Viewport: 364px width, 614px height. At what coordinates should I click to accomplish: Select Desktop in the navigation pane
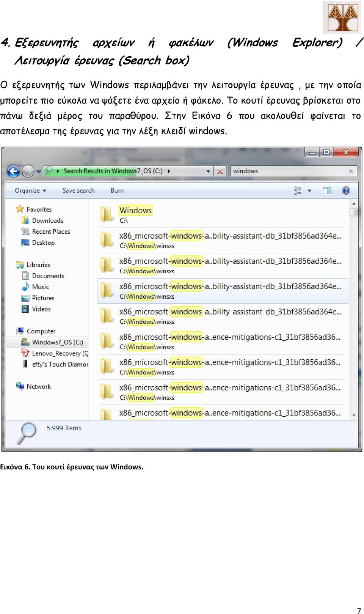click(x=43, y=242)
